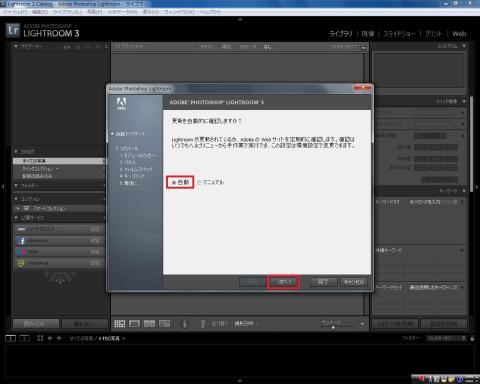Open the 編集 menu
Screen dimensions: 480x384
[40, 12]
